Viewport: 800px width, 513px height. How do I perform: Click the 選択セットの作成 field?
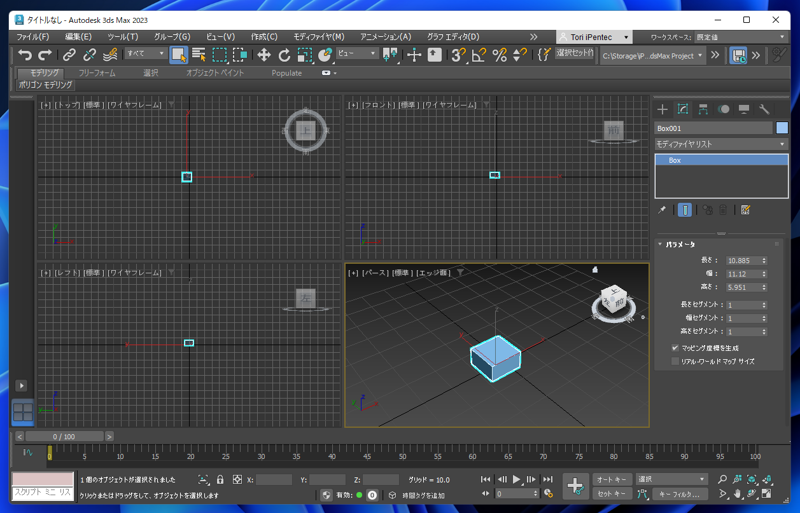(575, 53)
